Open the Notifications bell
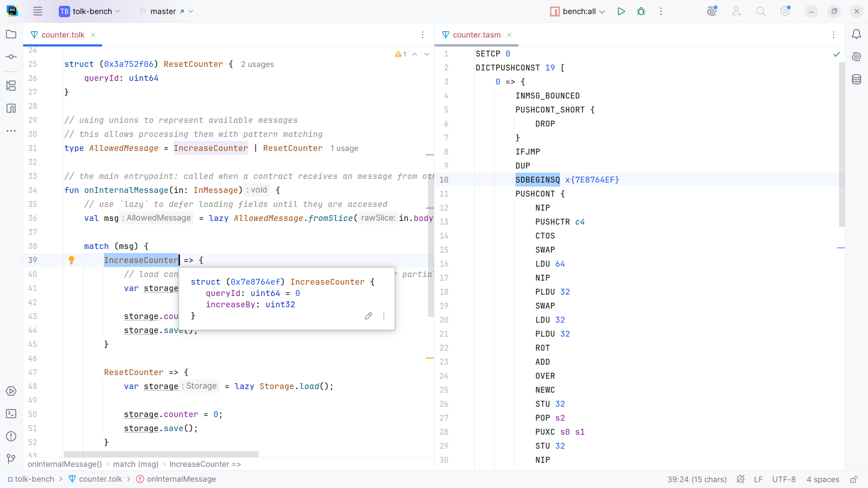The width and height of the screenshot is (868, 488). click(x=856, y=34)
